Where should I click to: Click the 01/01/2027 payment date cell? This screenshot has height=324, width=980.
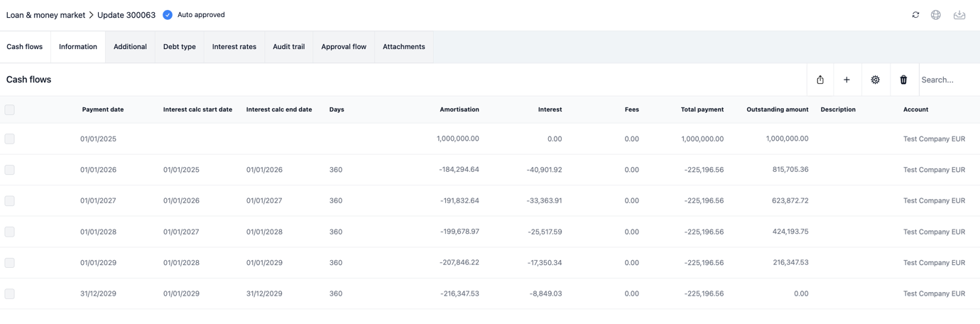(x=98, y=200)
